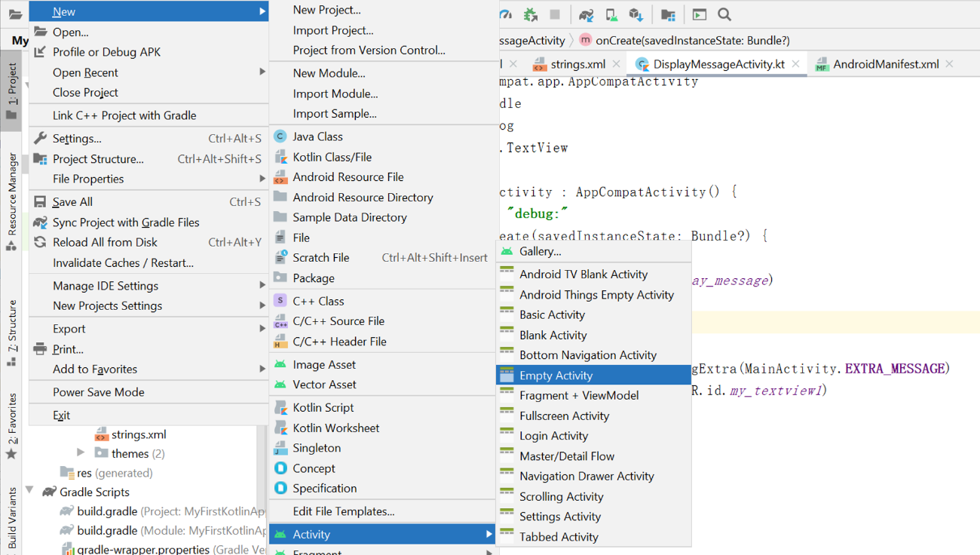Expand the Export submenu arrow
The image size is (980, 555).
pyautogui.click(x=262, y=329)
